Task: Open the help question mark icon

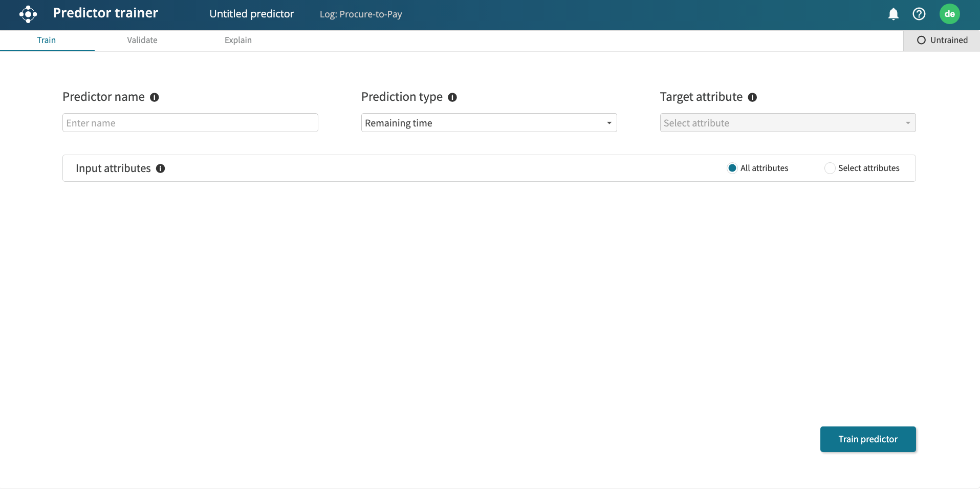Action: [919, 14]
